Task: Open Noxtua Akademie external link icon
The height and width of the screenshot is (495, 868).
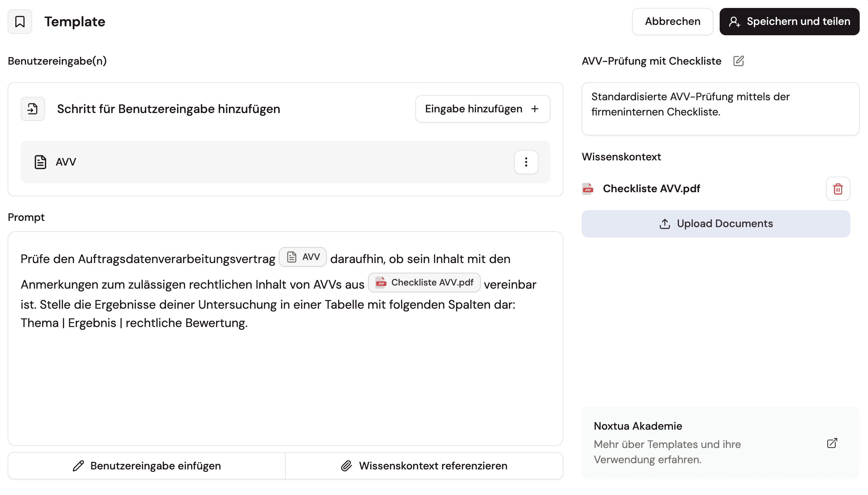Action: pyautogui.click(x=832, y=443)
